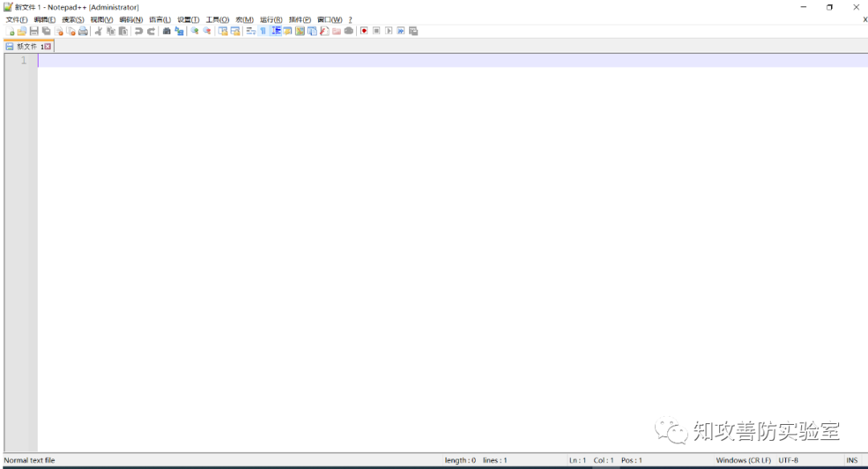Screen dimensions: 868x469
Task: Start macro recording with red dot
Action: 364,31
